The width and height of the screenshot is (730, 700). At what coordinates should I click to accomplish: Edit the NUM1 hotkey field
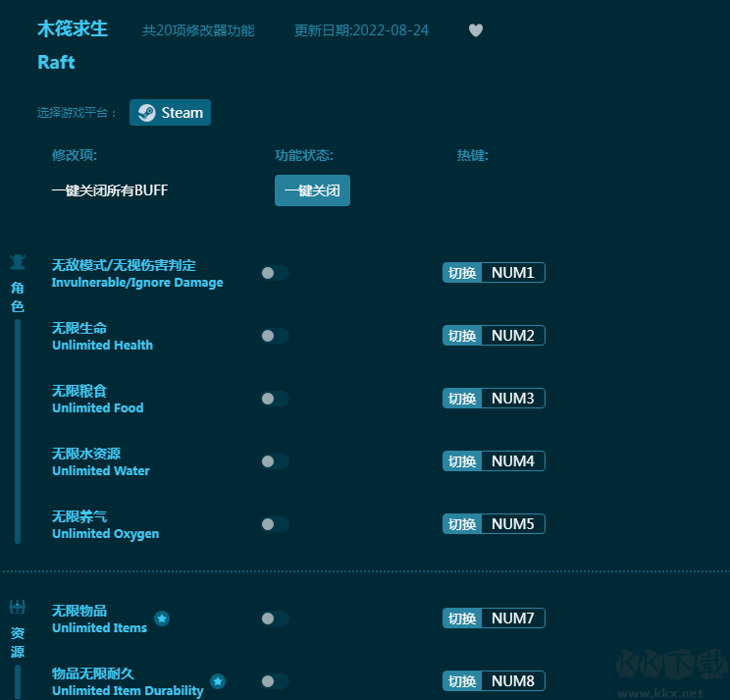(x=513, y=273)
